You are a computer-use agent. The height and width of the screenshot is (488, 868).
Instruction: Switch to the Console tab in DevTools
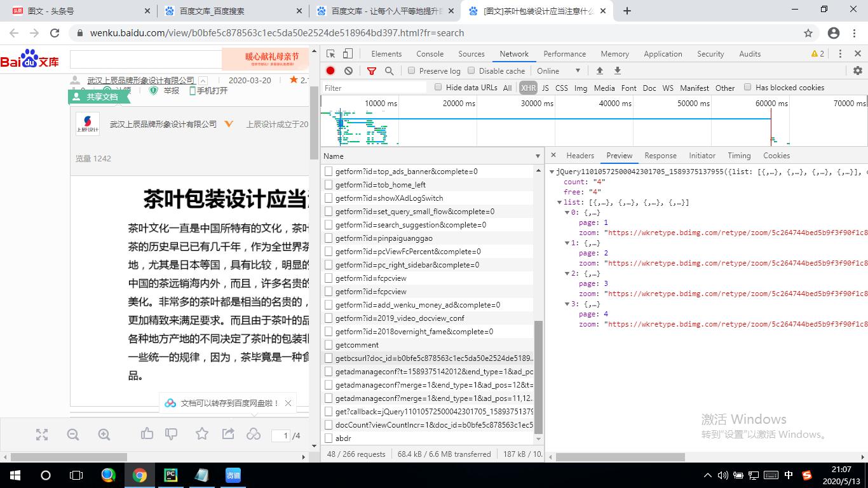pyautogui.click(x=429, y=53)
